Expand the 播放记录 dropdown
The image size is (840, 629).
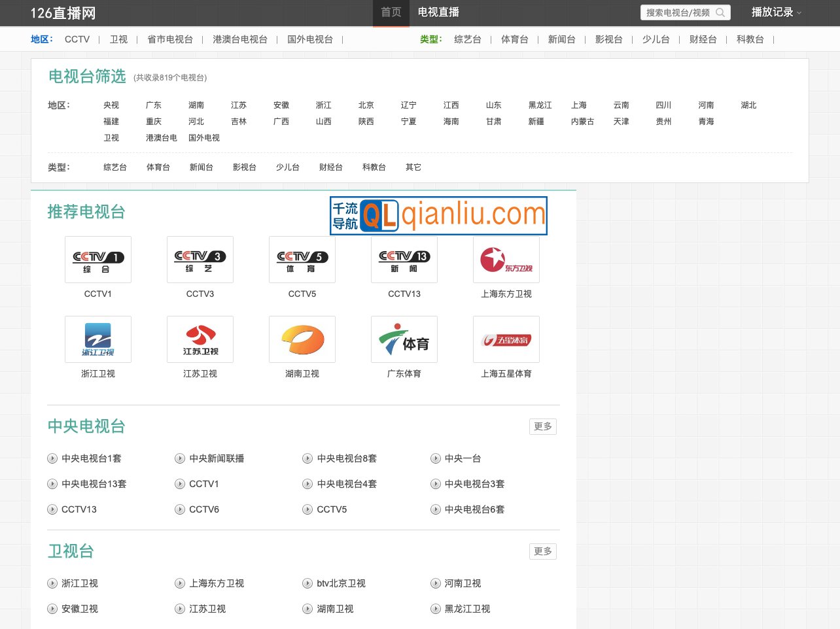pos(776,12)
